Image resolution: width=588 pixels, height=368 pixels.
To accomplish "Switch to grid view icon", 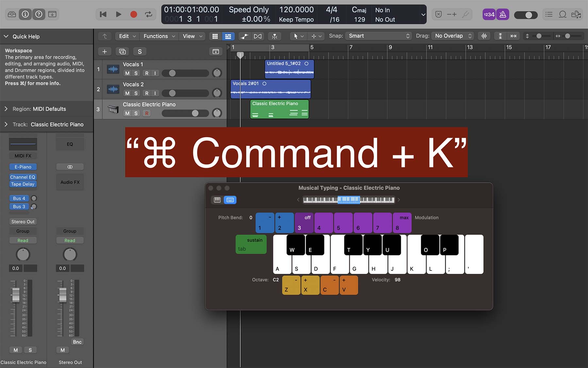I will tap(215, 36).
